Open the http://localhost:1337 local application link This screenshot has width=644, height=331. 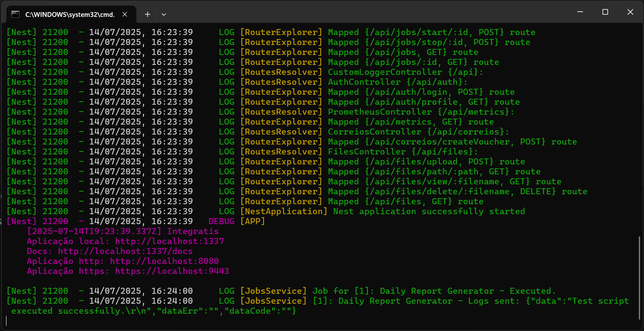pos(170,241)
